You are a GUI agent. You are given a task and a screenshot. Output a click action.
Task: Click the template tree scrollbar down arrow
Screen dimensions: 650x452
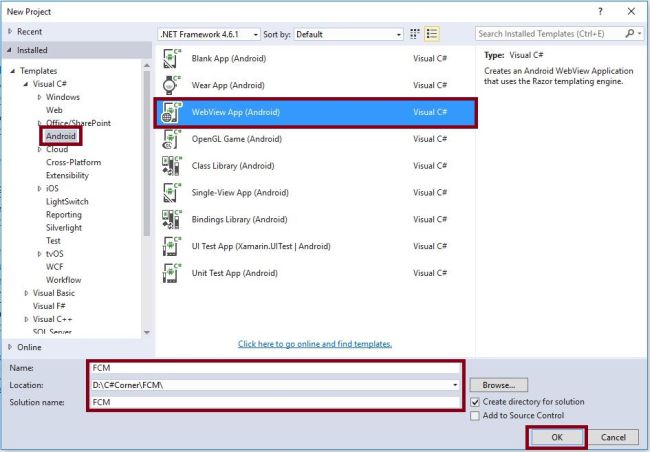[147, 332]
